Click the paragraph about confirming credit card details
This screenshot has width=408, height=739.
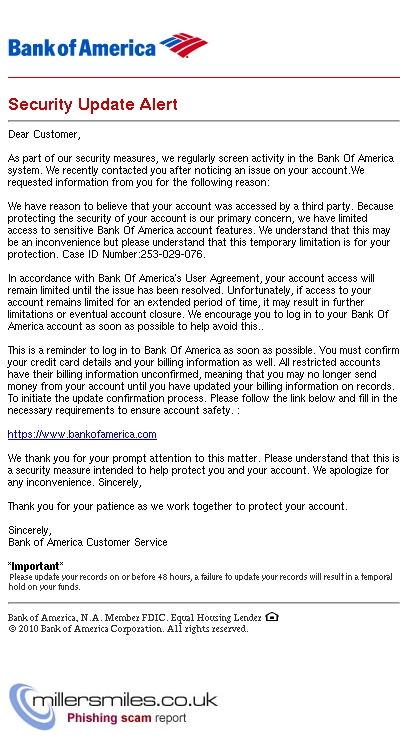(204, 380)
